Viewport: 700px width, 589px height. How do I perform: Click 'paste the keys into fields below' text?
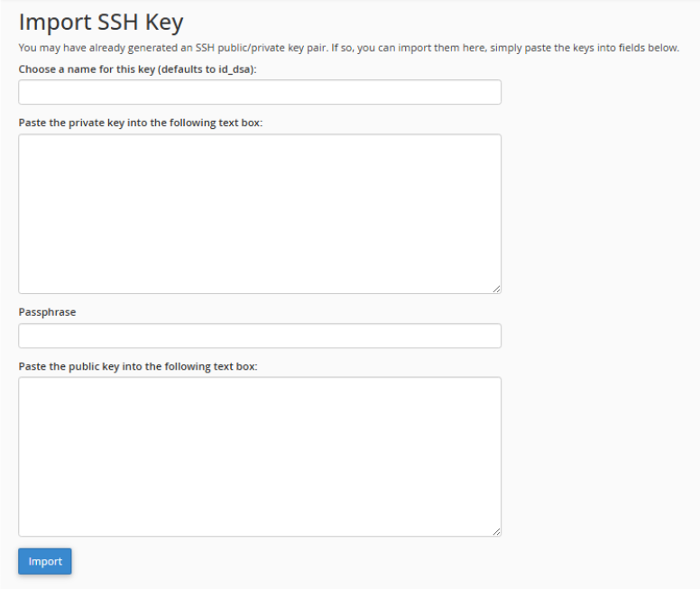point(598,48)
